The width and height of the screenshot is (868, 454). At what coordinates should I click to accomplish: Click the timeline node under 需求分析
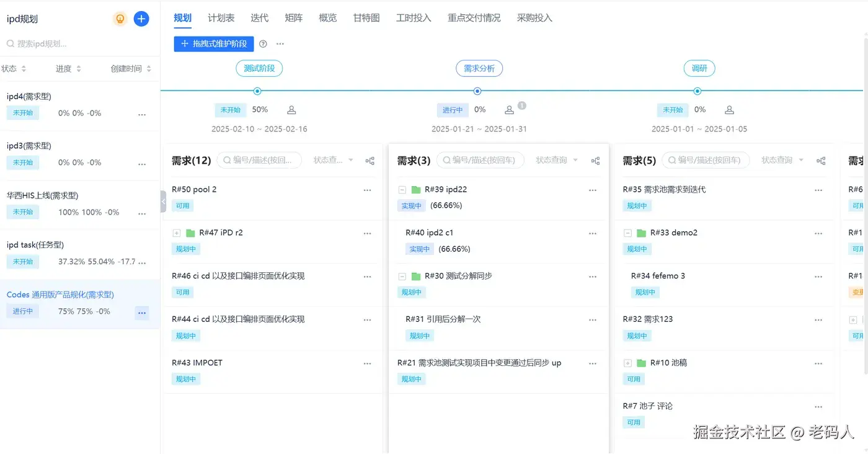point(477,91)
